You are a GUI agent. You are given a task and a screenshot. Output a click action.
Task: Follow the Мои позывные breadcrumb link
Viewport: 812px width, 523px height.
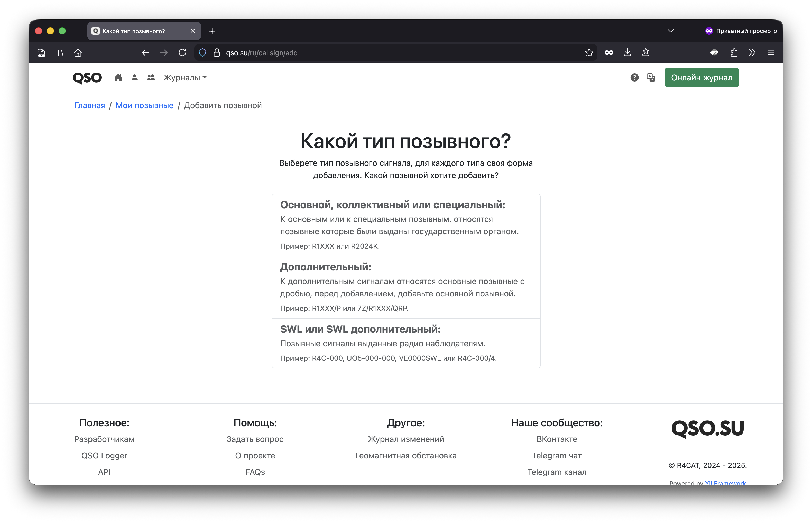[145, 106]
